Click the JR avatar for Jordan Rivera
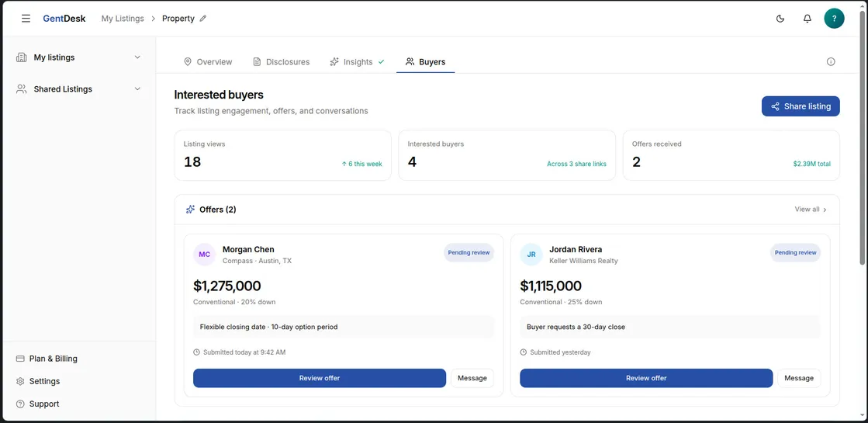 coord(531,255)
